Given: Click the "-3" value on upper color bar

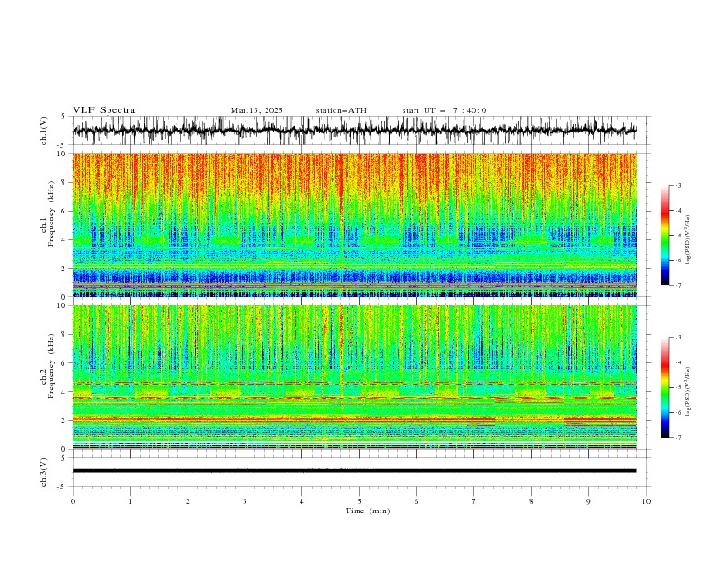Looking at the screenshot, I should [x=678, y=185].
